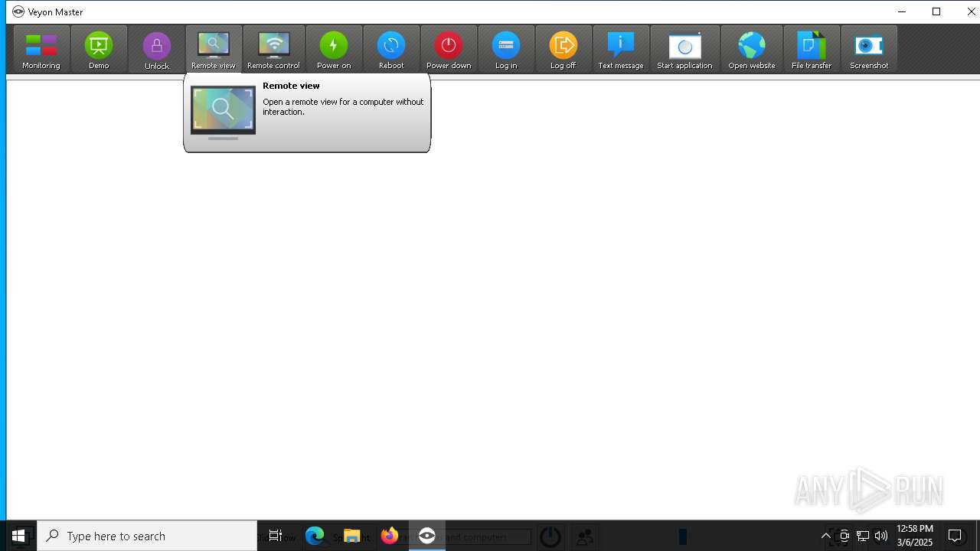The width and height of the screenshot is (980, 551).
Task: Open Task View on taskbar
Action: click(276, 536)
